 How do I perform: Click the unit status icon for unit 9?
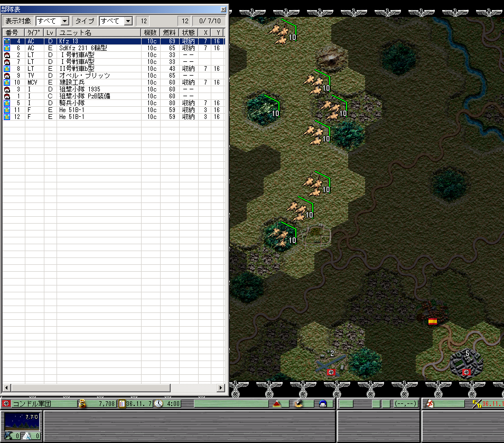point(7,76)
